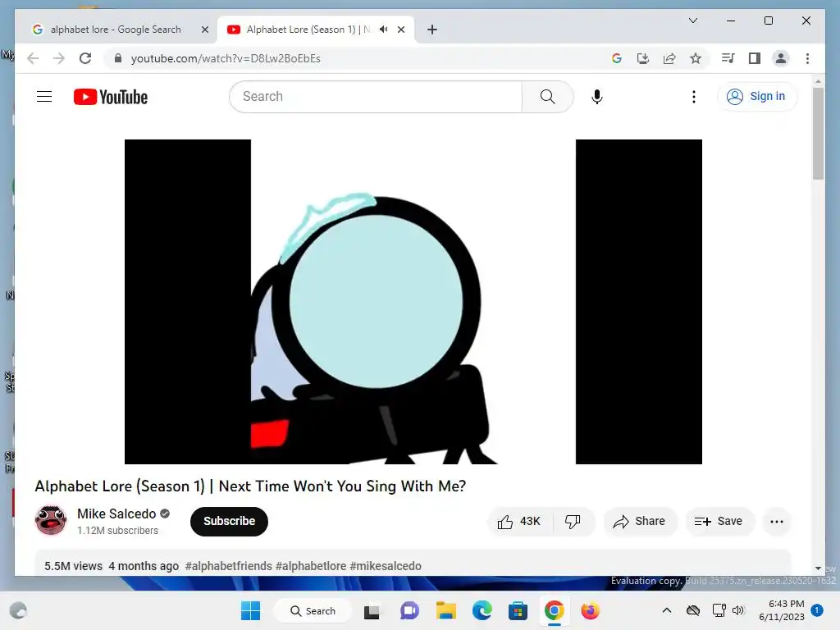Open more actions ellipsis beside Save
This screenshot has width=840, height=630.
(776, 521)
